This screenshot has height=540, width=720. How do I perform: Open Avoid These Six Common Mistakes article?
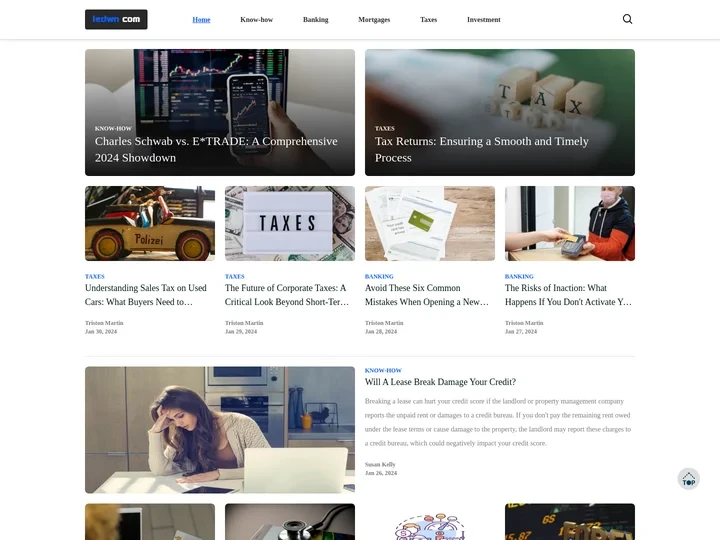(427, 295)
